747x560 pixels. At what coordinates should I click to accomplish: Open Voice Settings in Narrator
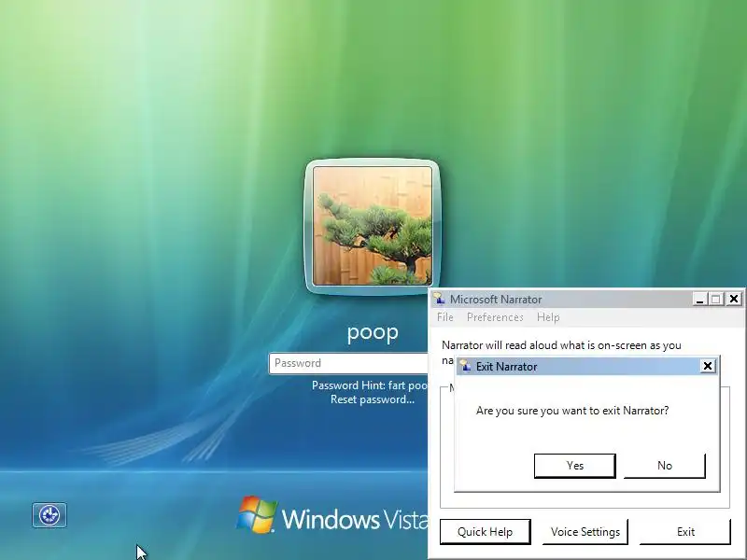tap(585, 532)
